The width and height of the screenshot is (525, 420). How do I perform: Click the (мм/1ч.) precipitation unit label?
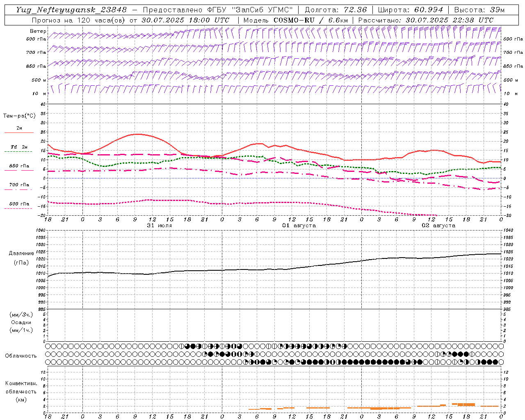pos(21,330)
